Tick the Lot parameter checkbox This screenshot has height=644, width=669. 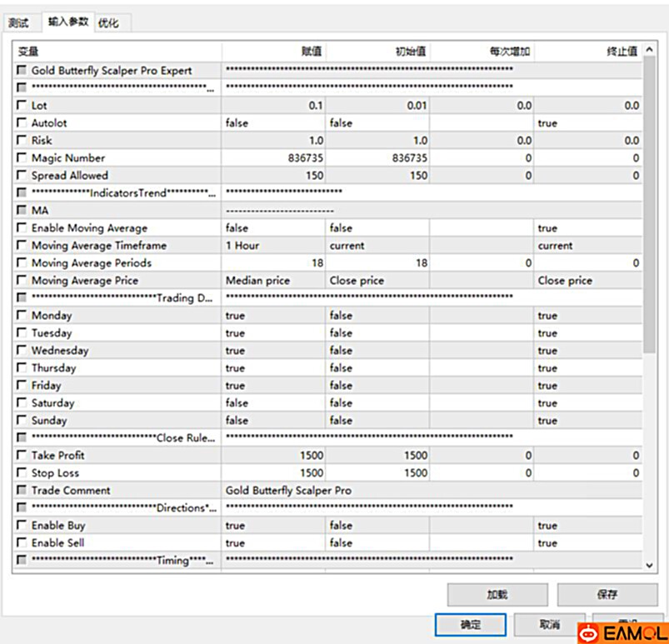[22, 106]
